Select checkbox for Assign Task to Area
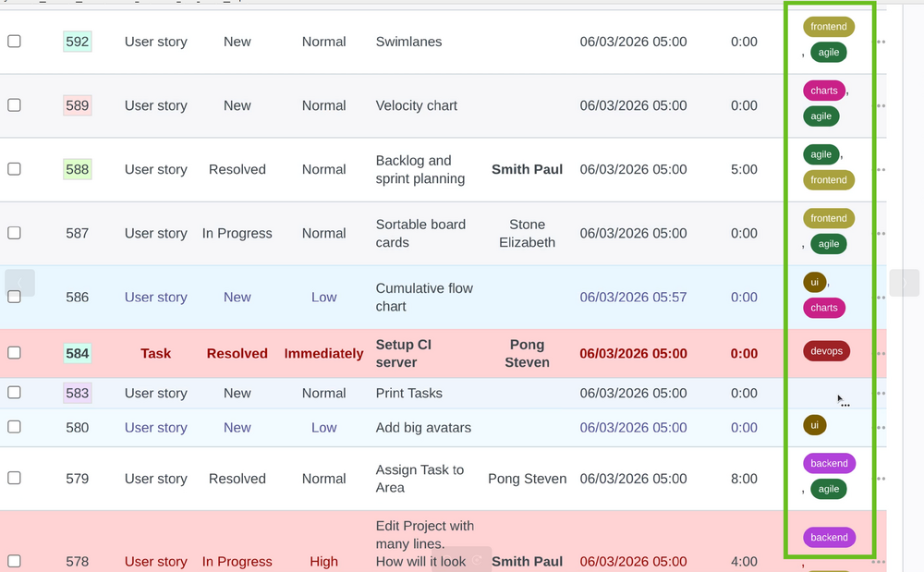The height and width of the screenshot is (572, 924). pos(14,478)
